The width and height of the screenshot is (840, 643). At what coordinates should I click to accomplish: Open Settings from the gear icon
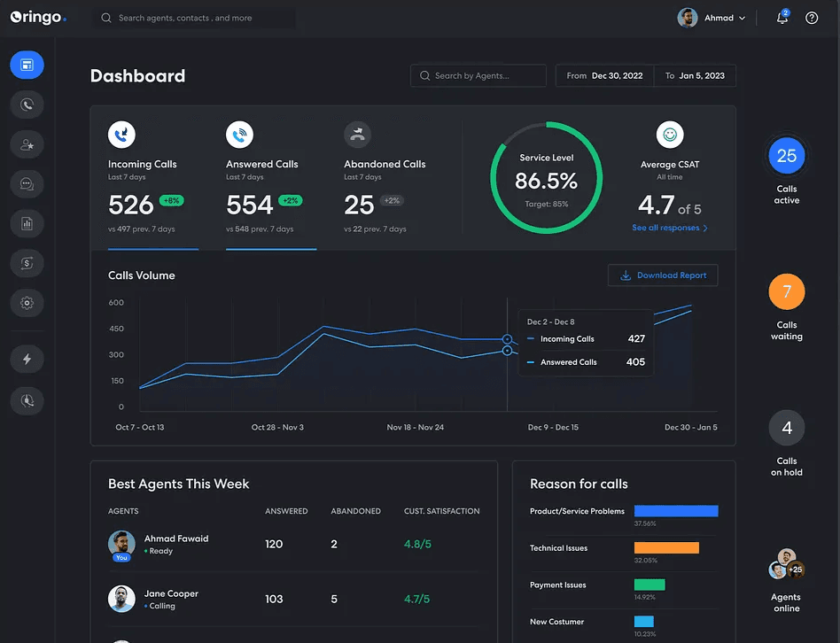[27, 302]
